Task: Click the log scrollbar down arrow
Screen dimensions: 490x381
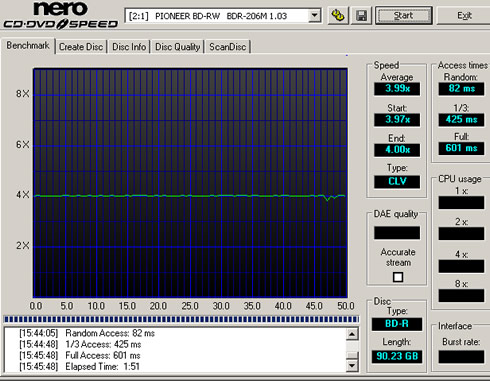Action: click(352, 366)
